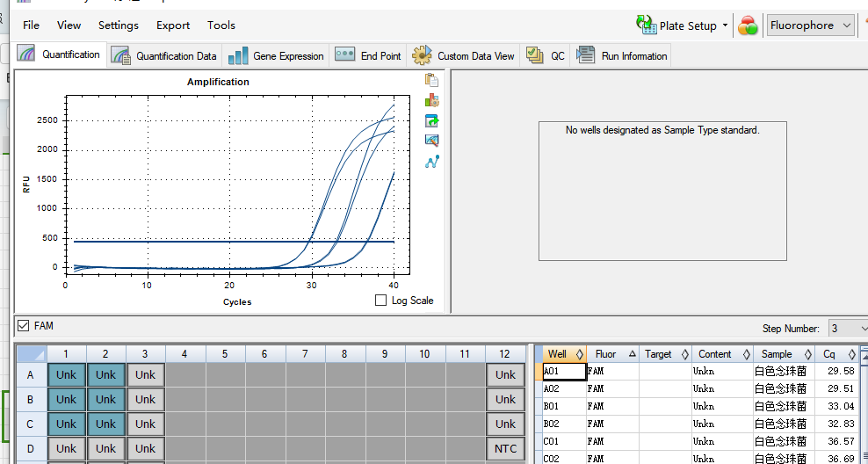Click the QC checklist icon
The height and width of the screenshot is (464, 868).
(x=534, y=54)
